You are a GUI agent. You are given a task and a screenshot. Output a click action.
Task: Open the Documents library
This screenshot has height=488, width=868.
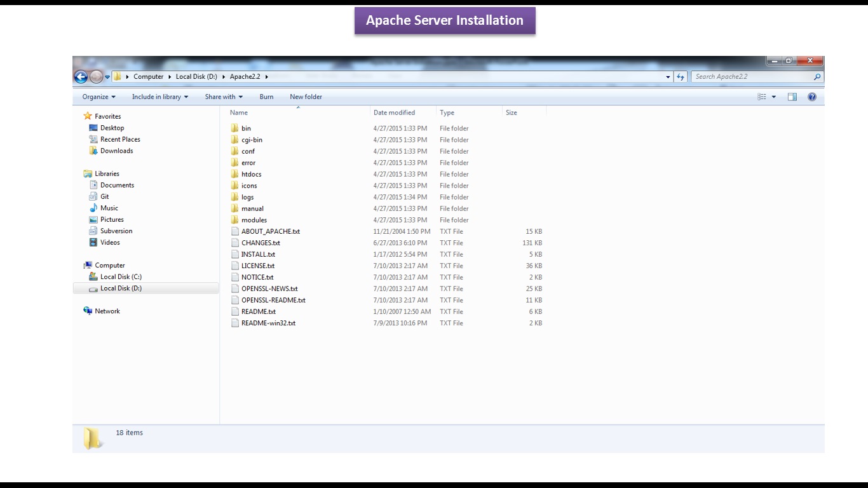(x=117, y=186)
